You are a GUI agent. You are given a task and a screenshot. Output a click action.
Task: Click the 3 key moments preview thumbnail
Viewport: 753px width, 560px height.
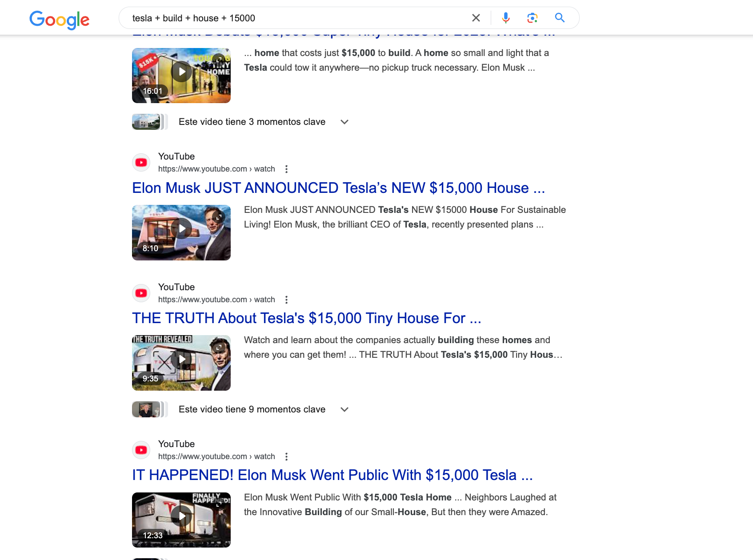(147, 122)
